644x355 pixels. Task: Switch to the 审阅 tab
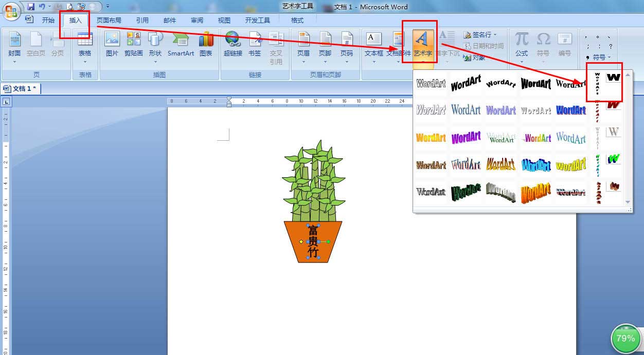(197, 21)
